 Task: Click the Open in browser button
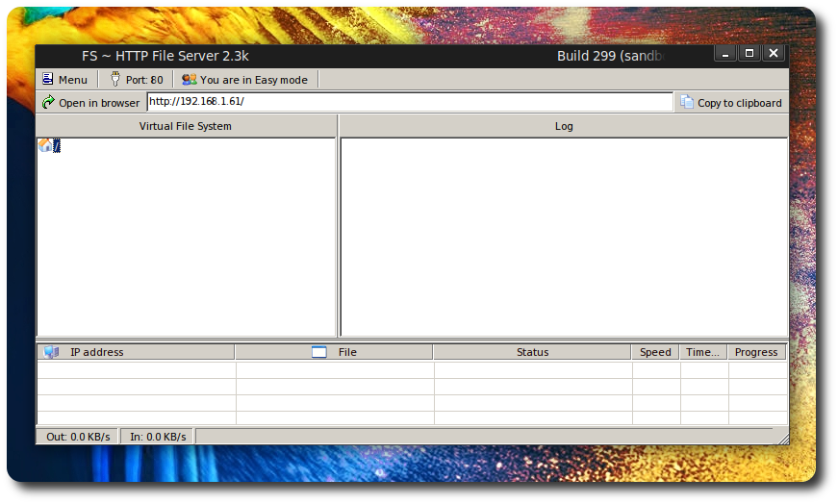(90, 103)
